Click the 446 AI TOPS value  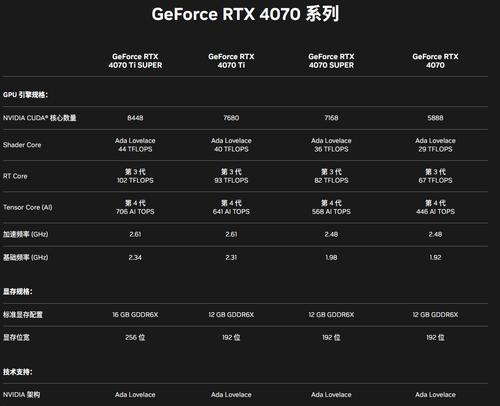pyautogui.click(x=435, y=212)
